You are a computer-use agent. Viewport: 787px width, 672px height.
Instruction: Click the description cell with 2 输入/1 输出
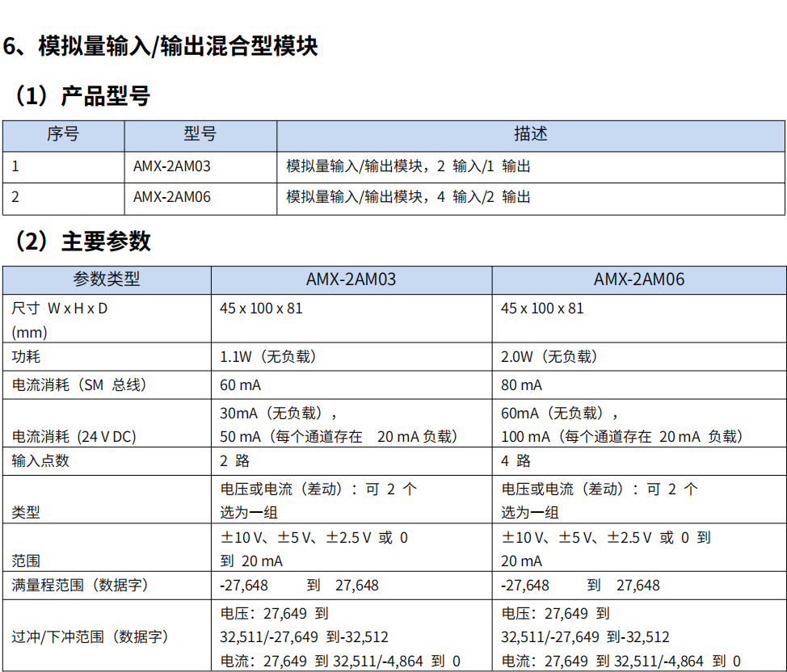pos(408,167)
